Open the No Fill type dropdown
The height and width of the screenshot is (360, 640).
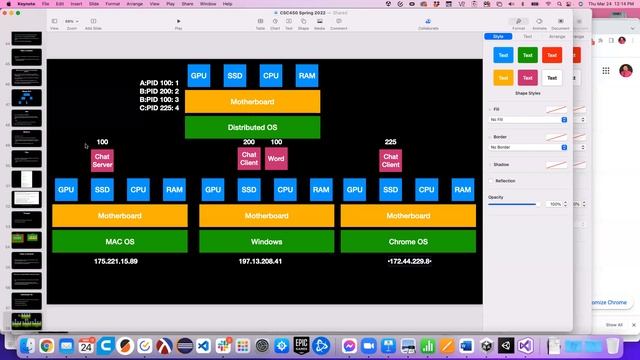click(528, 120)
